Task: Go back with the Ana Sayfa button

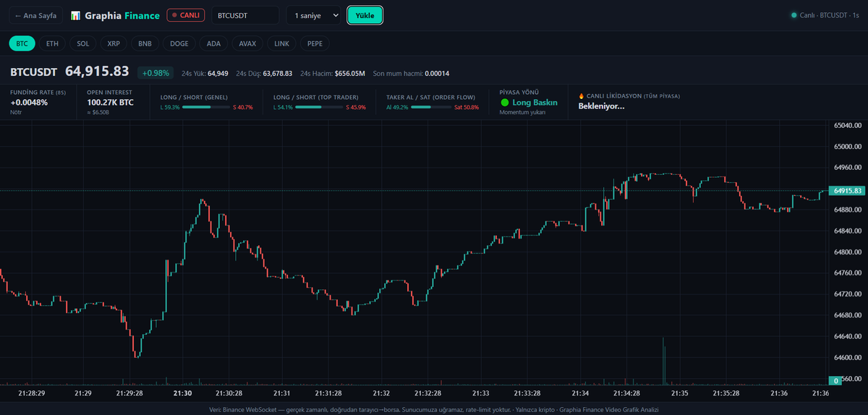Action: point(36,15)
